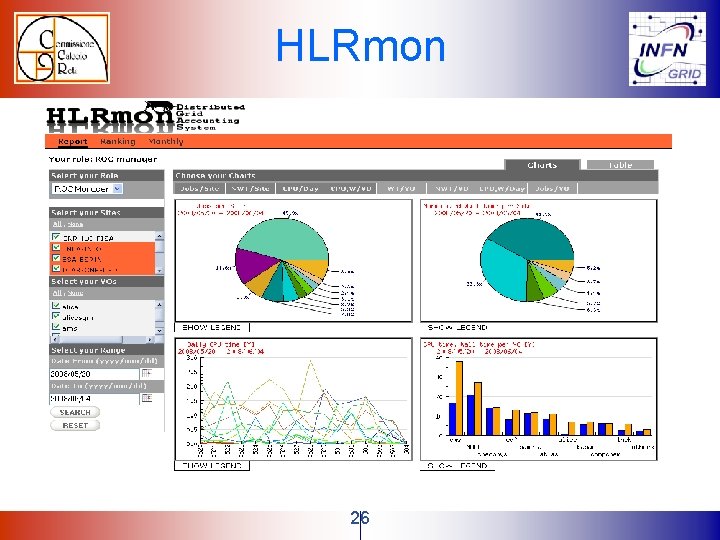Show legend for the CPU/wall time bar chart
The width and height of the screenshot is (720, 540).
457,466
